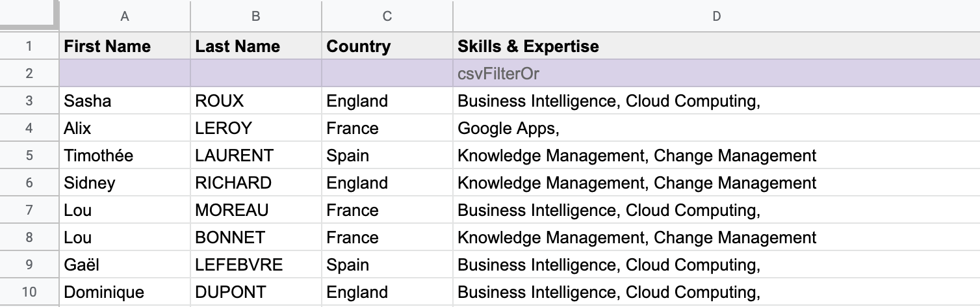980x307 pixels.
Task: Select the column A header
Action: pyautogui.click(x=125, y=16)
